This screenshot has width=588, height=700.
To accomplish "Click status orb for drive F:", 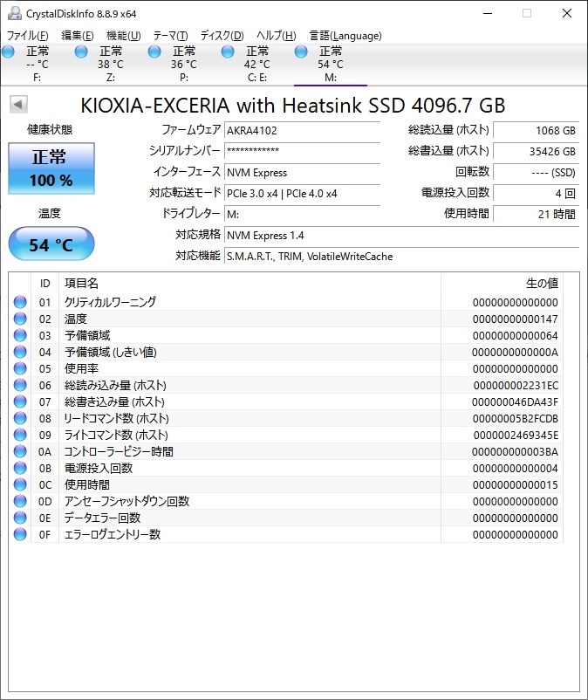I will [9, 51].
